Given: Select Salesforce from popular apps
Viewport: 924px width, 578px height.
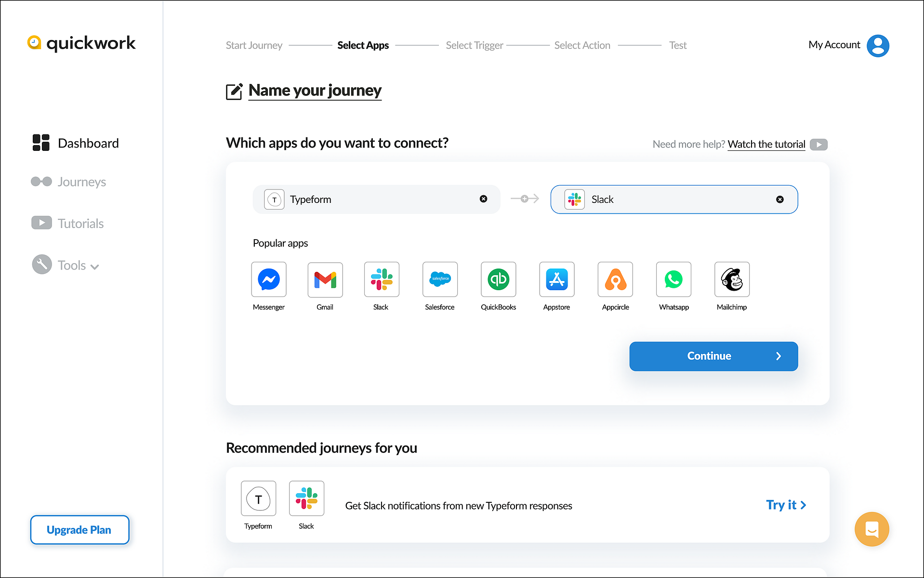Looking at the screenshot, I should coord(440,279).
